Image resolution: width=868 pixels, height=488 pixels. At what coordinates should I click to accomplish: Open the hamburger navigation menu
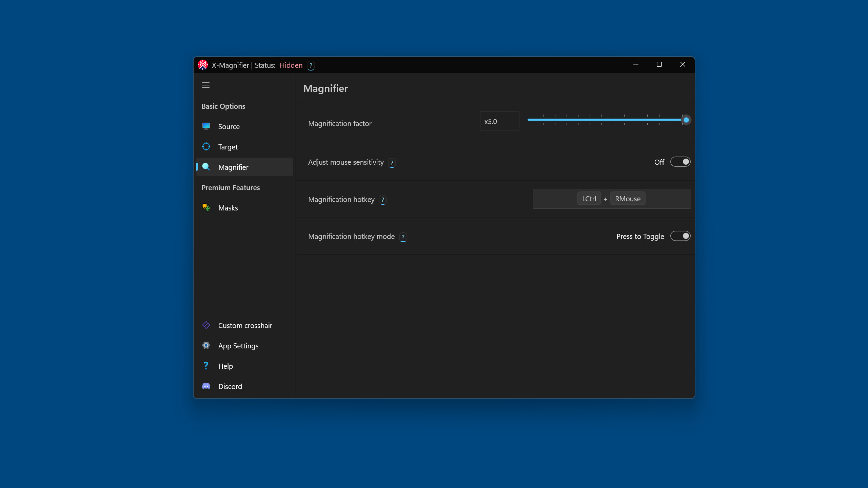pos(206,85)
